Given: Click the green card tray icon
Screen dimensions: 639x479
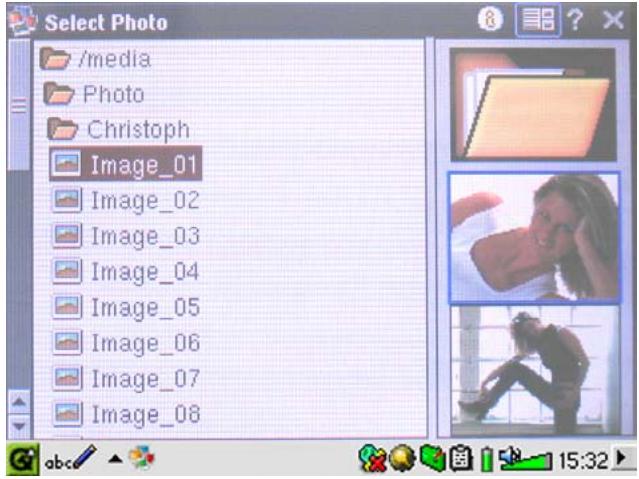Looking at the screenshot, I should 432,458.
